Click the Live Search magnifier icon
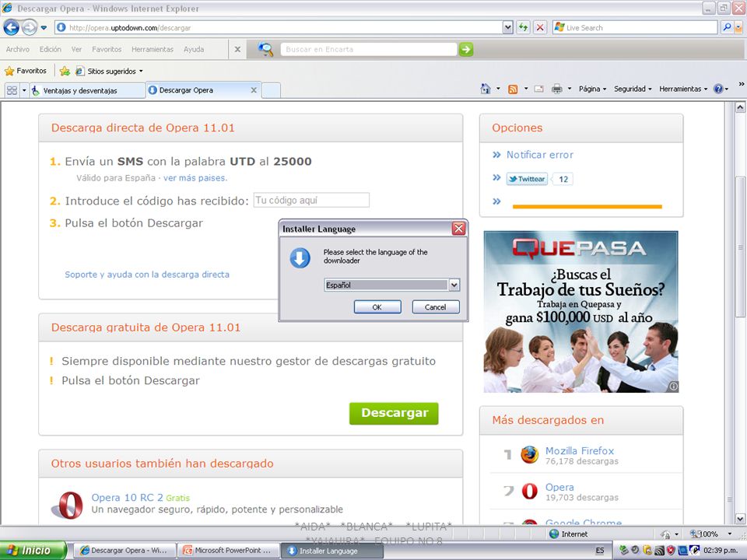This screenshot has height=560, width=747. 727,28
